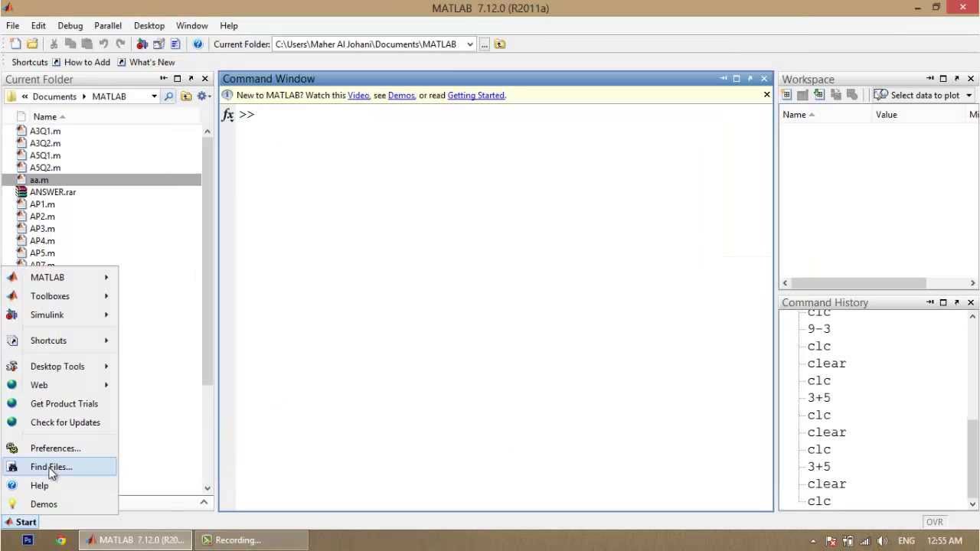Browse for folder with ellipsis button
This screenshot has width=980, height=551.
(x=484, y=44)
